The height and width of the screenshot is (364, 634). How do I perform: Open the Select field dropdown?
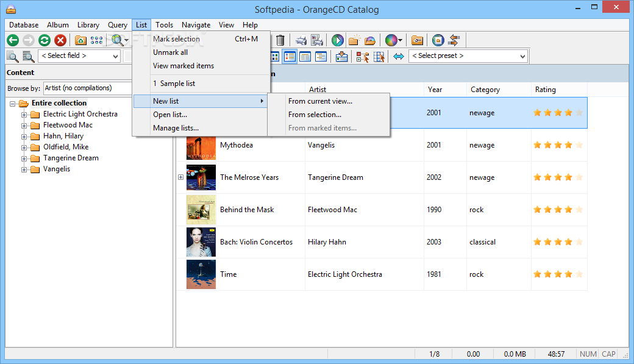(x=79, y=56)
